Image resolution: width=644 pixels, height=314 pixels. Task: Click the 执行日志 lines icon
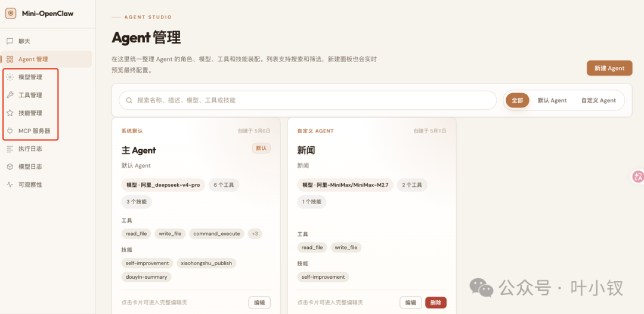(x=10, y=149)
